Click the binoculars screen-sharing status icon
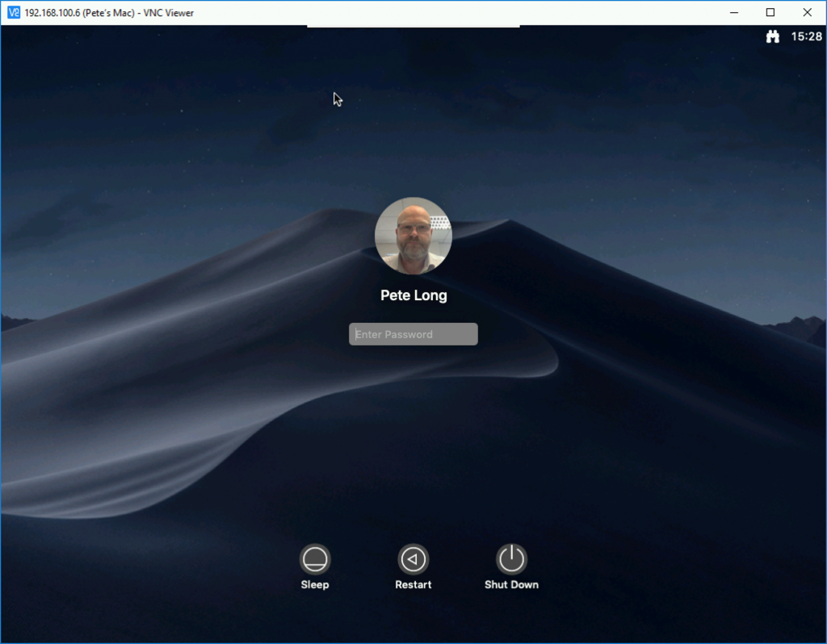The height and width of the screenshot is (644, 827). [x=772, y=36]
